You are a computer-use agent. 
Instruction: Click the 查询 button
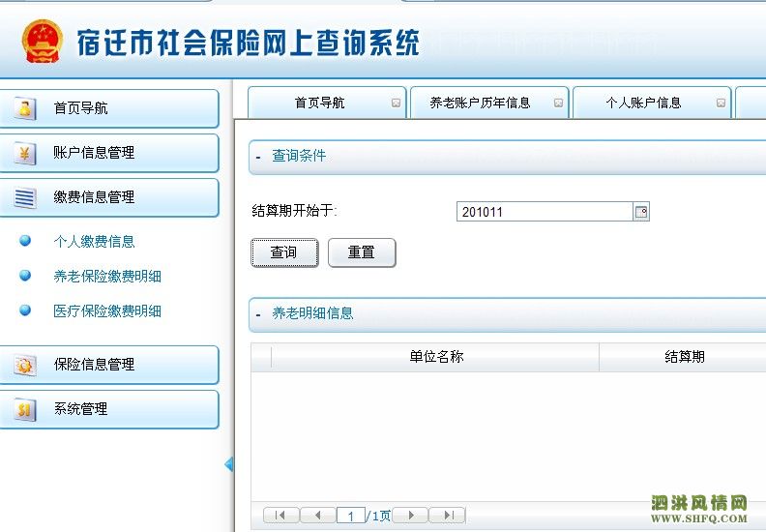click(x=284, y=252)
